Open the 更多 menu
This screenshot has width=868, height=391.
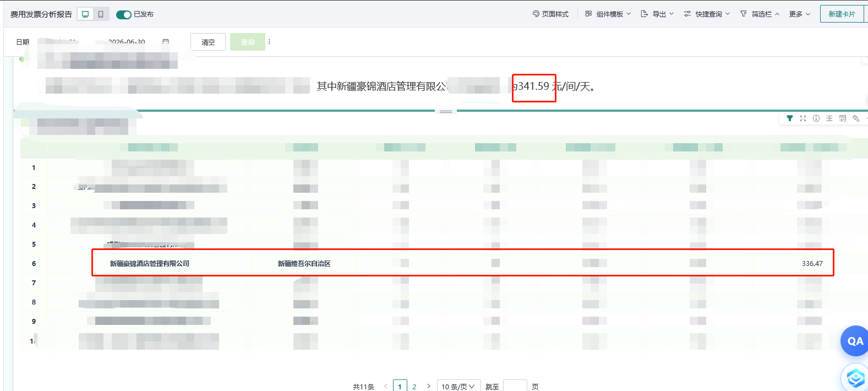click(x=799, y=14)
